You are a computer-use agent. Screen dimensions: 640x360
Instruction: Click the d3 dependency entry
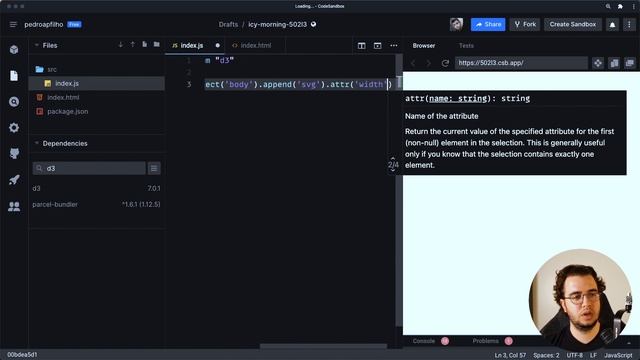(96, 188)
